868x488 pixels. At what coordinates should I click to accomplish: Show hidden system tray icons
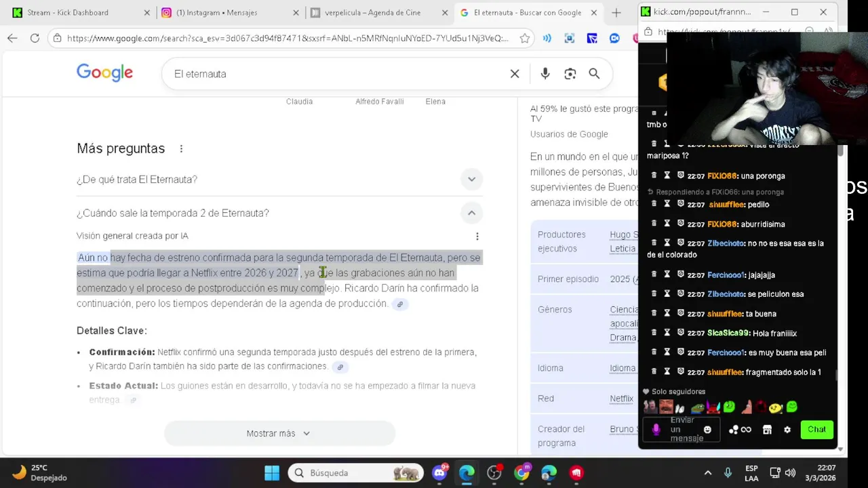(708, 472)
